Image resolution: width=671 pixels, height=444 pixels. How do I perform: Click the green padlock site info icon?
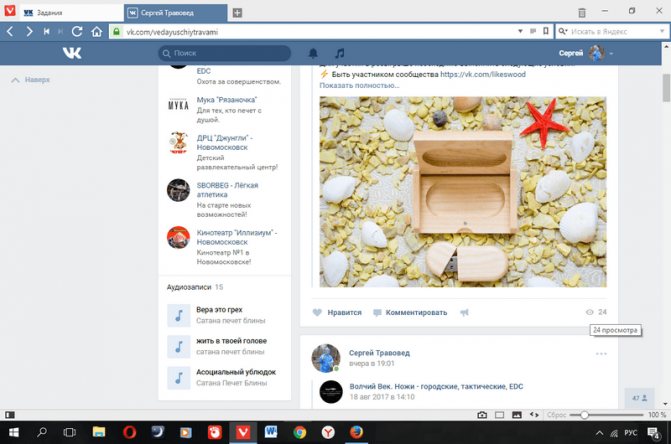(x=116, y=32)
